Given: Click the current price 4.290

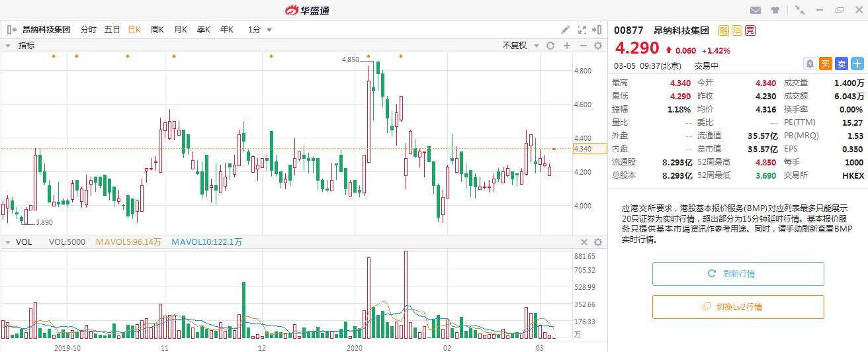Looking at the screenshot, I should point(637,48).
